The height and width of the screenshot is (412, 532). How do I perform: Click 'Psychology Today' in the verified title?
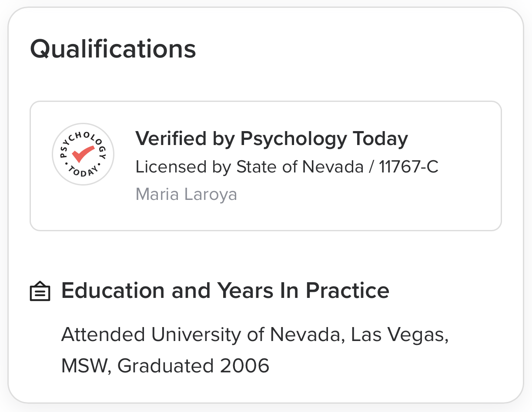324,139
